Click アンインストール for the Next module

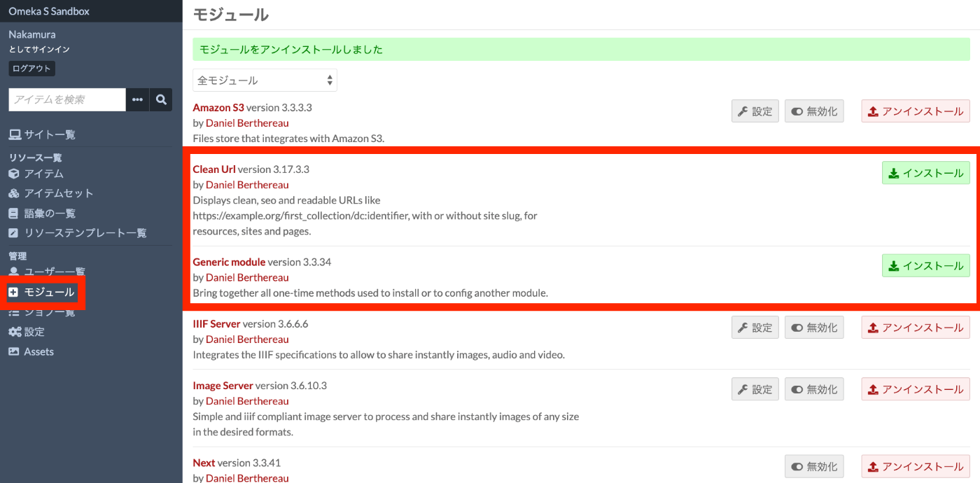tap(916, 466)
